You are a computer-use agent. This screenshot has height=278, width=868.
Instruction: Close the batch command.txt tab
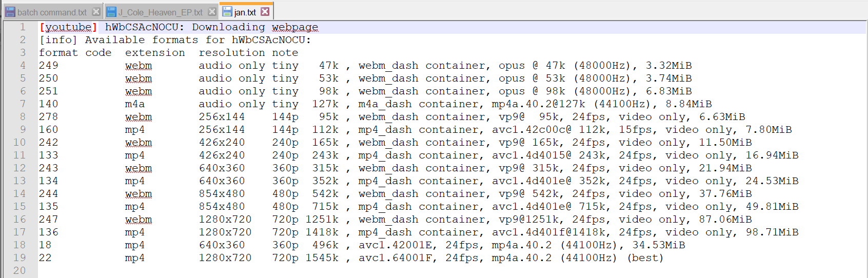[96, 12]
